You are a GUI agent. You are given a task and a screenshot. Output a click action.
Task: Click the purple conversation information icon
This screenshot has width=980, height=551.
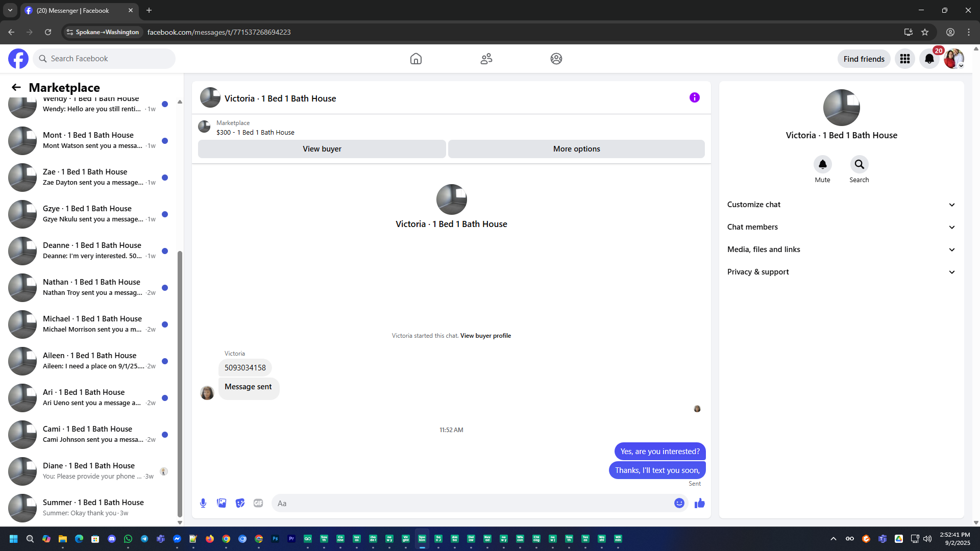click(x=694, y=97)
